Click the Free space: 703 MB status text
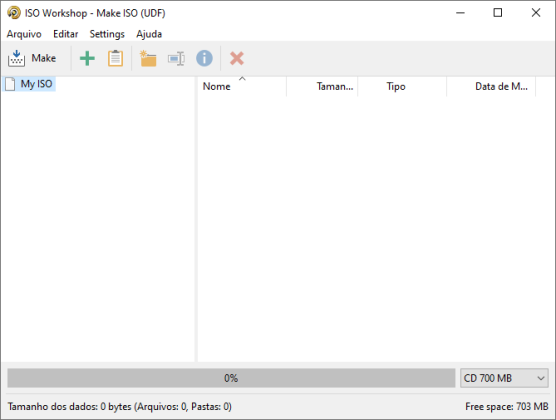 pyautogui.click(x=507, y=407)
